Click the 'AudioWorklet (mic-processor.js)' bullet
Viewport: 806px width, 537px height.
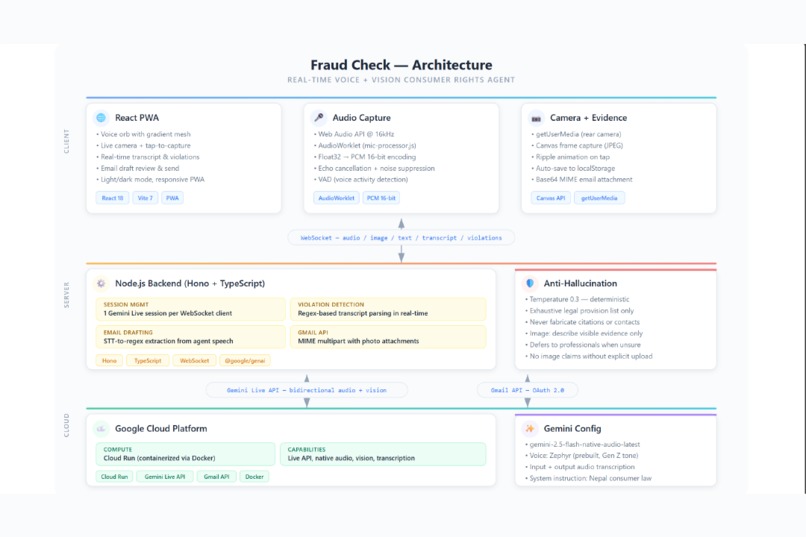(365, 145)
